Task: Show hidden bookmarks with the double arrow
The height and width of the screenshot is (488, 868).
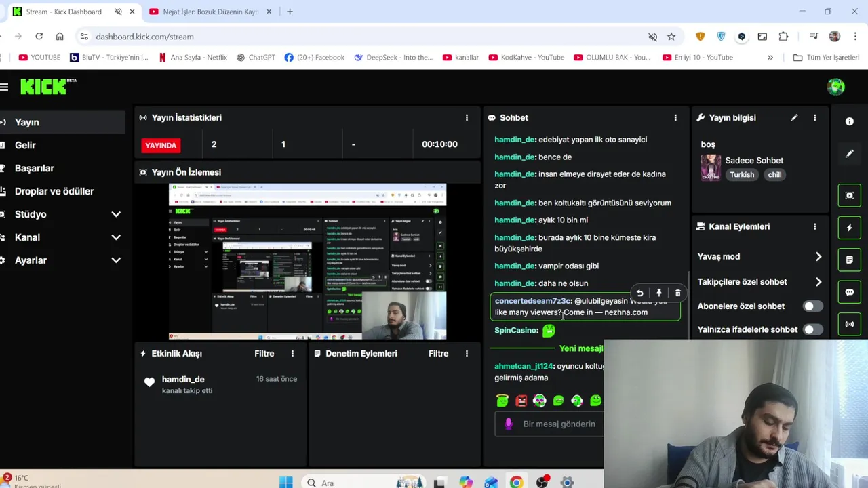Action: [770, 58]
